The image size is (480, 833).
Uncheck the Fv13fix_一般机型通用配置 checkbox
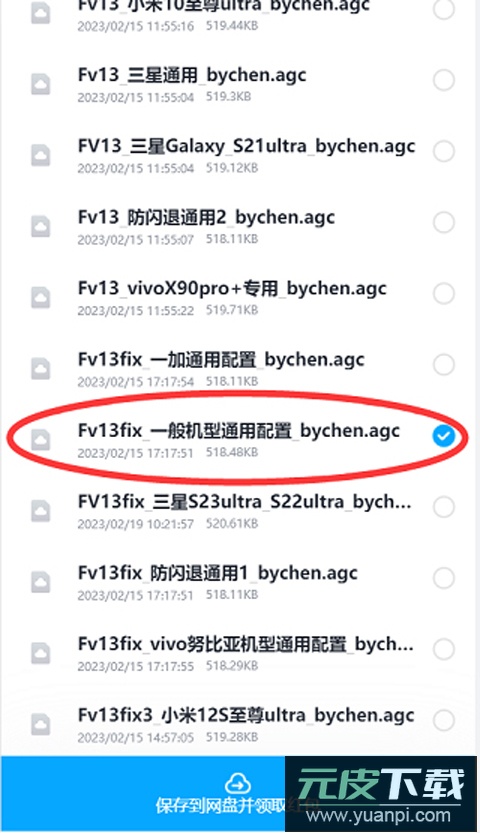coord(443,436)
